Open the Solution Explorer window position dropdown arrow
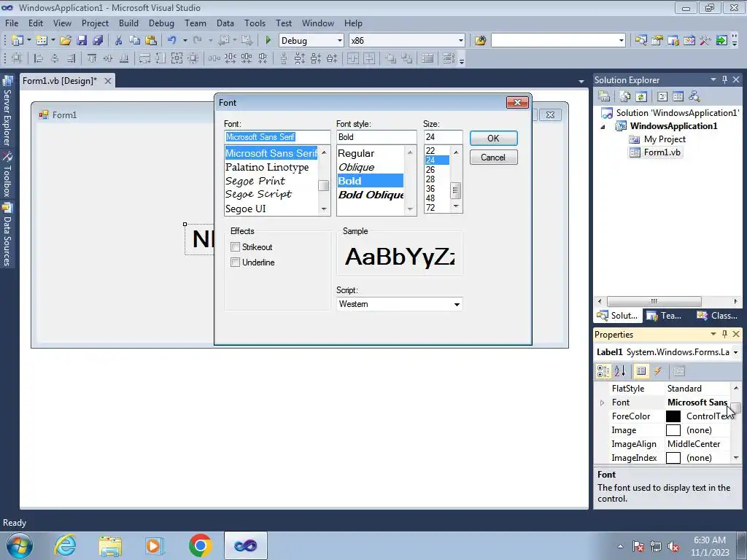 [713, 79]
